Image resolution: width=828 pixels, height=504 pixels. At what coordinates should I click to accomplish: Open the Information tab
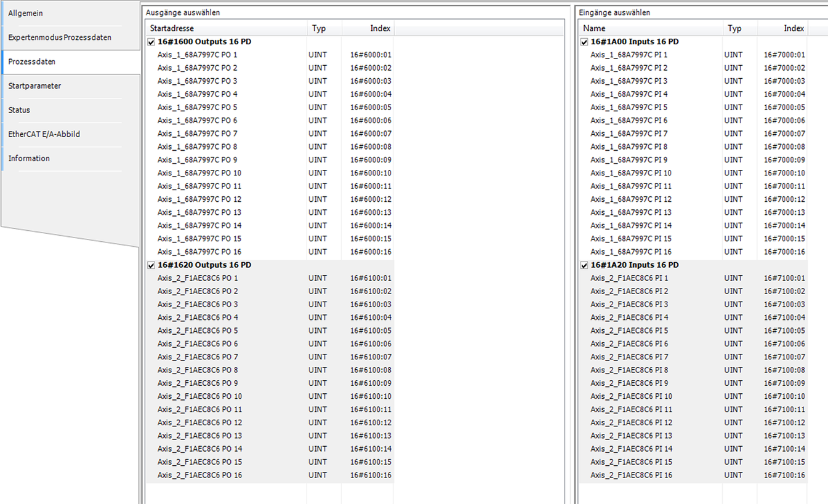coord(29,159)
